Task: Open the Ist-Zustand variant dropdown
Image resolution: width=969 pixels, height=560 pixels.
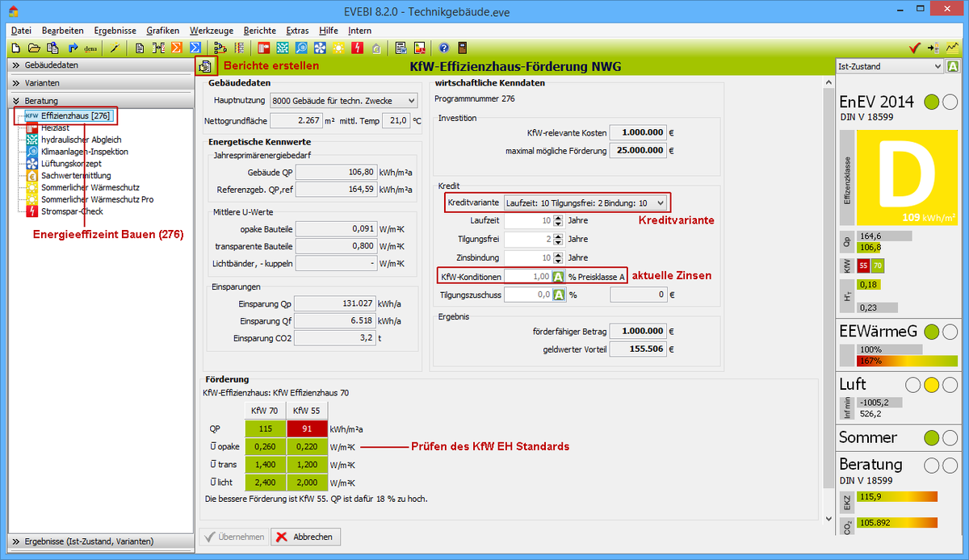Action: (x=889, y=66)
